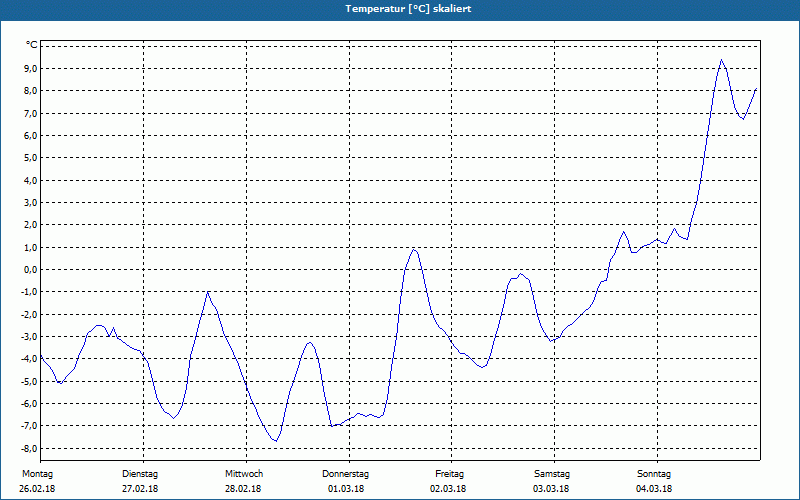Screen dimensions: 800x500
Task: Select the Montag day label
Action: point(37,474)
